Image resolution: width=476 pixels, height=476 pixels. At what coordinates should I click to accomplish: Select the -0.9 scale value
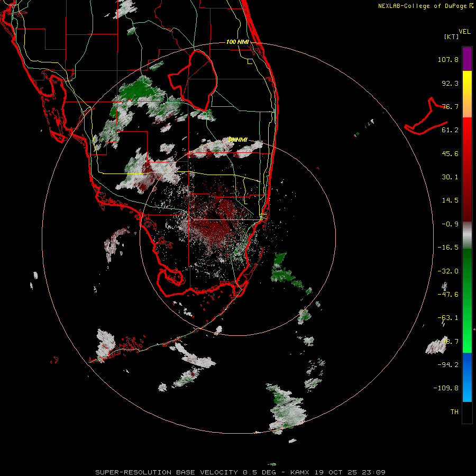click(x=450, y=224)
